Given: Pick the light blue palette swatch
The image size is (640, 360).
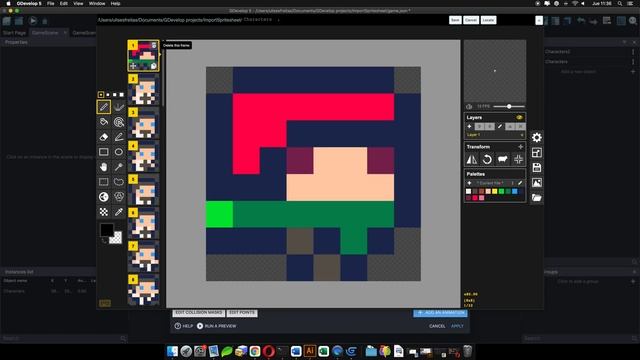Looking at the screenshot, I should pos(515,191).
